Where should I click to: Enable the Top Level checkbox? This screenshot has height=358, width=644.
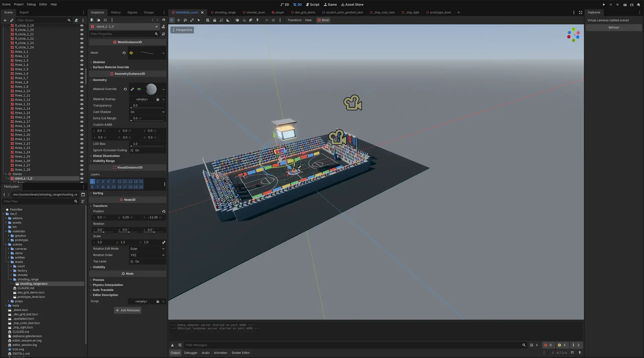132,262
